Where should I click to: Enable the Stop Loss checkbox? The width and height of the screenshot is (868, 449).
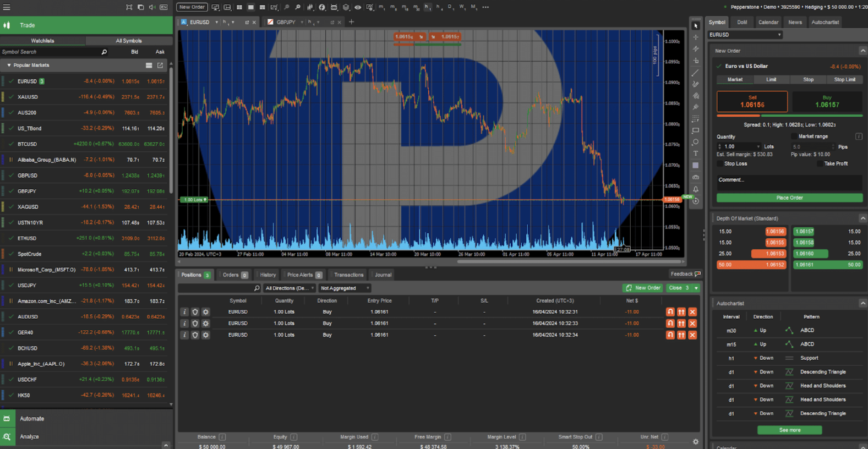pos(720,164)
